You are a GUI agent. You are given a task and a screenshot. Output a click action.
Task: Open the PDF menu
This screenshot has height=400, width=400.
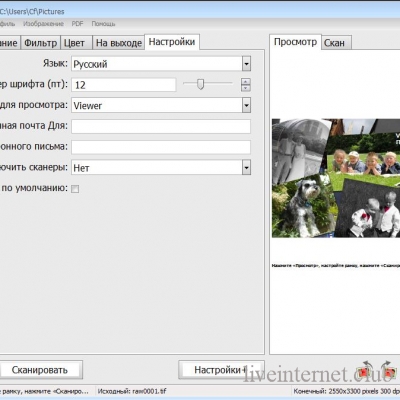(x=77, y=24)
